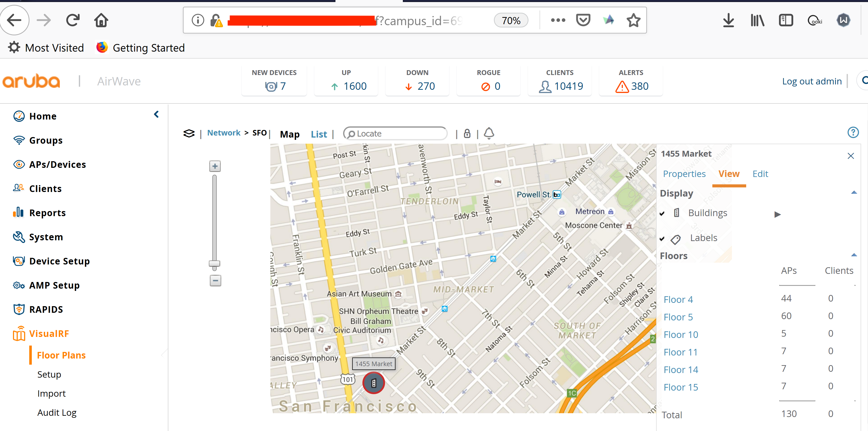Screen dimensions: 868x431
Task: Expand the Buildings options arrow
Action: click(x=777, y=214)
